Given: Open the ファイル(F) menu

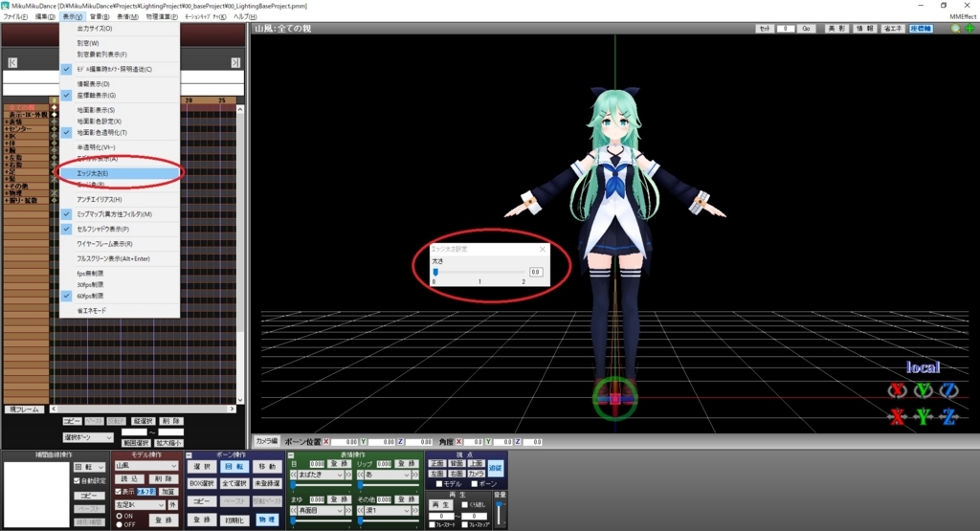Looking at the screenshot, I should coord(15,17).
